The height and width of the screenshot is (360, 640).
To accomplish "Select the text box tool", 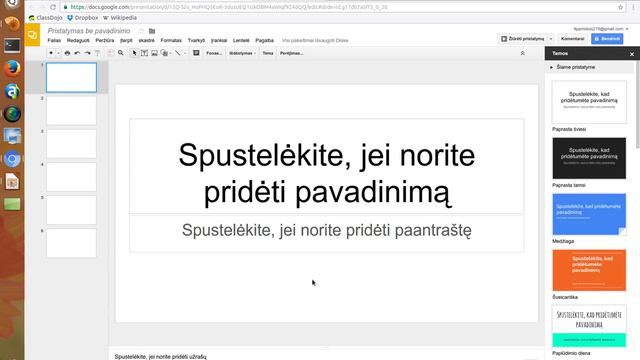I will 144,53.
